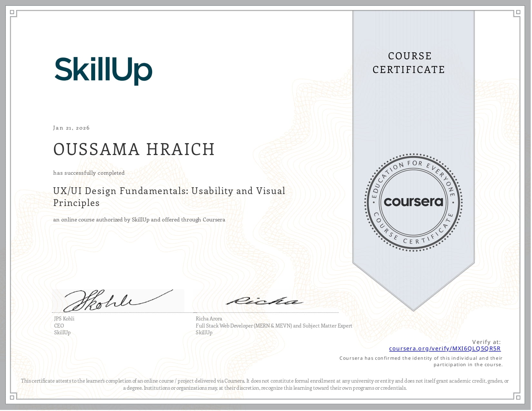Select the decorative corner square at top left
This screenshot has height=411, width=532.
coord(12,12)
